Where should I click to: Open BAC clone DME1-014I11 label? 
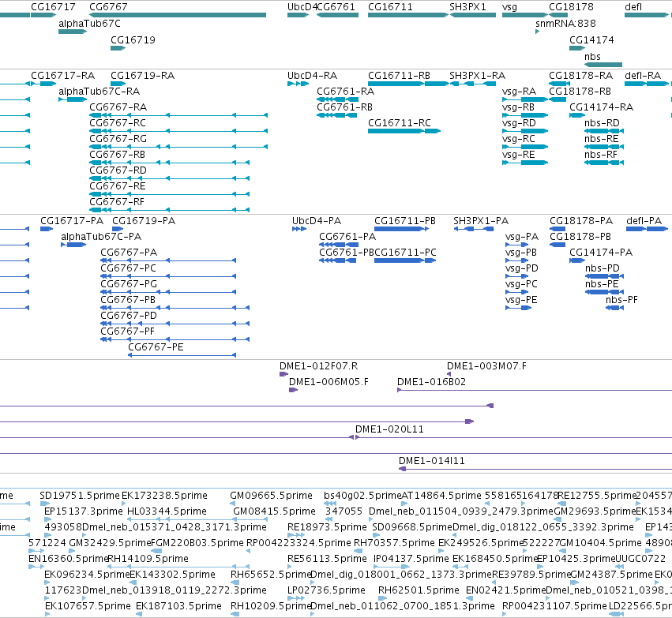click(432, 461)
